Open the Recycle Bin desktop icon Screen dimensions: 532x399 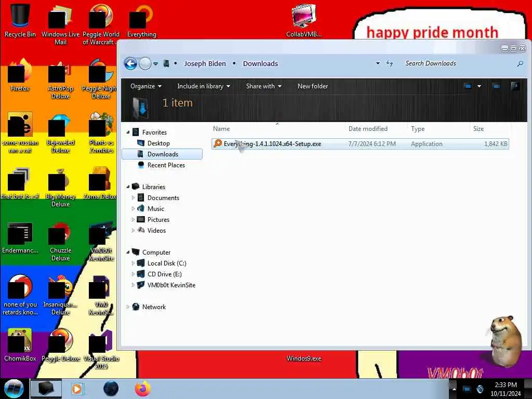(x=20, y=20)
